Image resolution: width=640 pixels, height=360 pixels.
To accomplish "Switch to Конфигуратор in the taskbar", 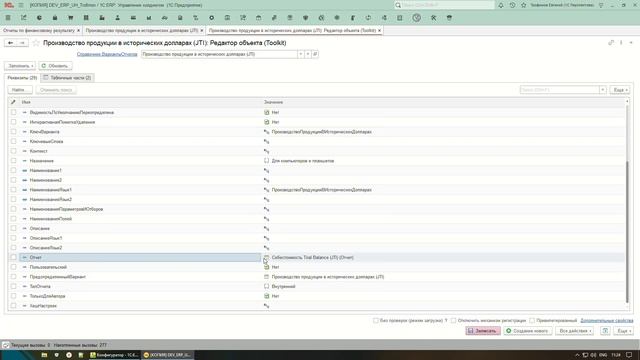I will point(114,355).
